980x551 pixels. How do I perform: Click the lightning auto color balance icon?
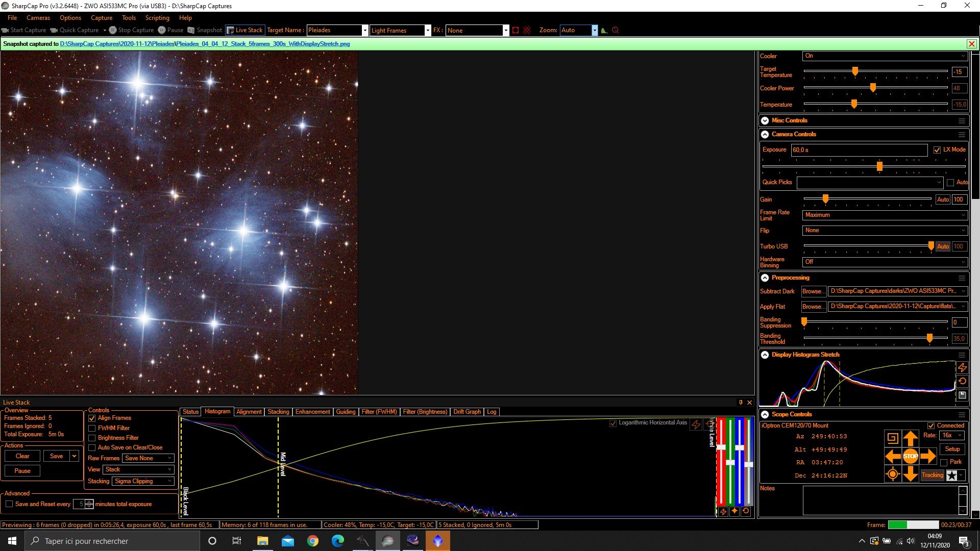pyautogui.click(x=723, y=511)
